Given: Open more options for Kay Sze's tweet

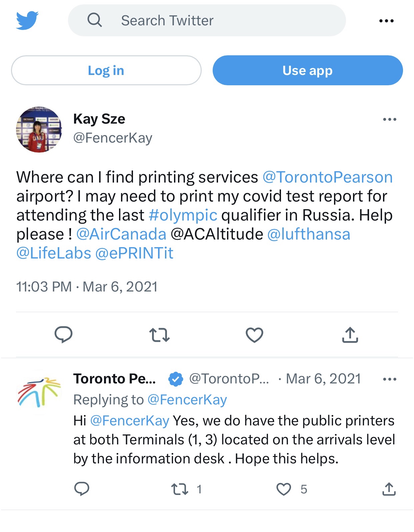Looking at the screenshot, I should 390,119.
